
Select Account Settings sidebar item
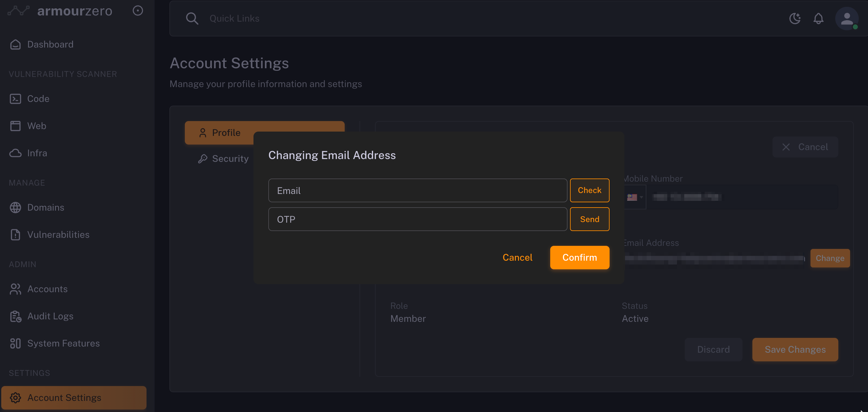[64, 397]
